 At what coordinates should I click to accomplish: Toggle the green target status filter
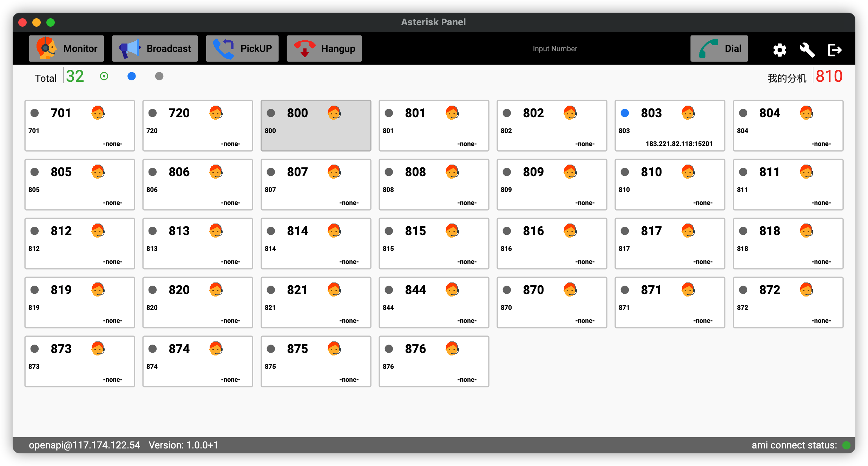click(x=104, y=76)
